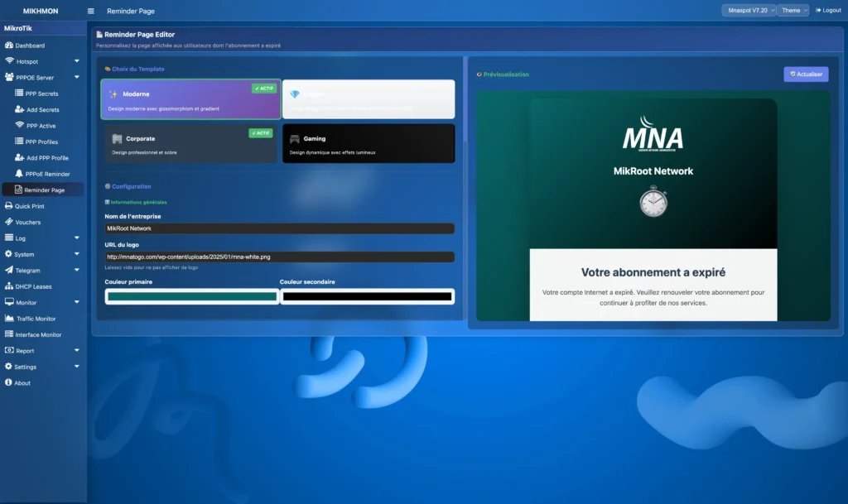
Task: Select the Moderne template card
Action: point(190,99)
